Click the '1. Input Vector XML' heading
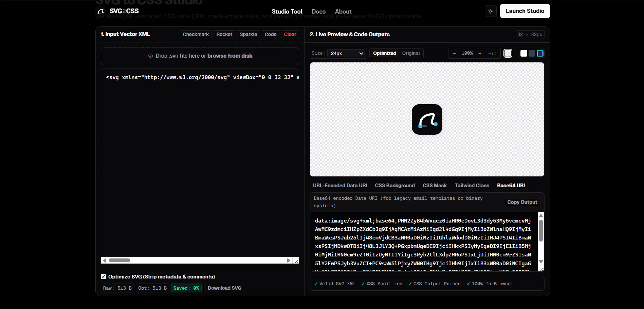 [x=125, y=34]
